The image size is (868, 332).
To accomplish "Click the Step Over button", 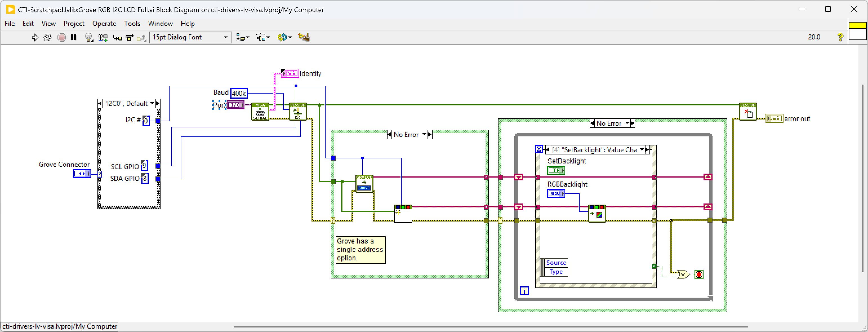I will coord(129,37).
